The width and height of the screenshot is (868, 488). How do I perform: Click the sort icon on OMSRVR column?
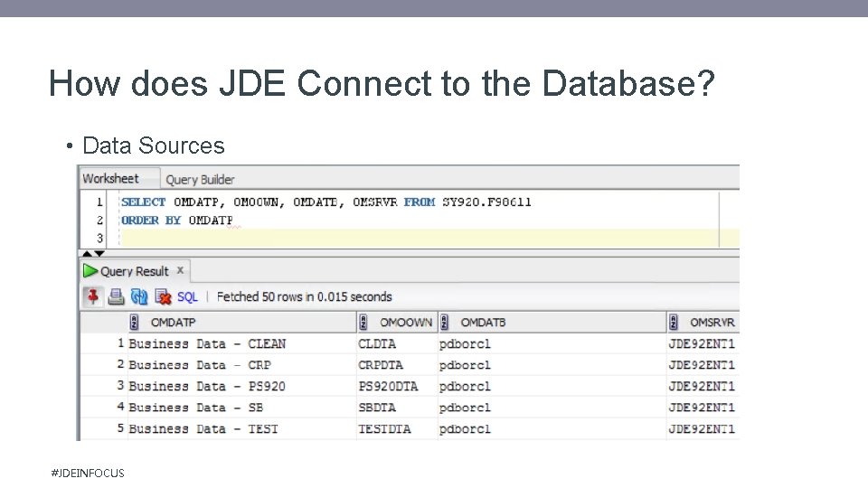(674, 323)
